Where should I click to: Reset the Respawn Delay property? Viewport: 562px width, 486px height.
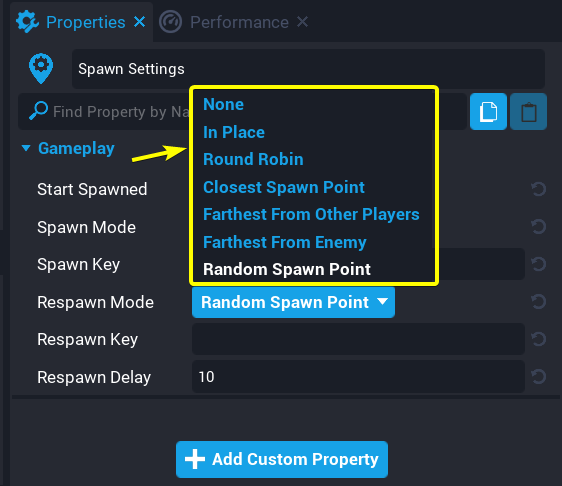point(538,377)
